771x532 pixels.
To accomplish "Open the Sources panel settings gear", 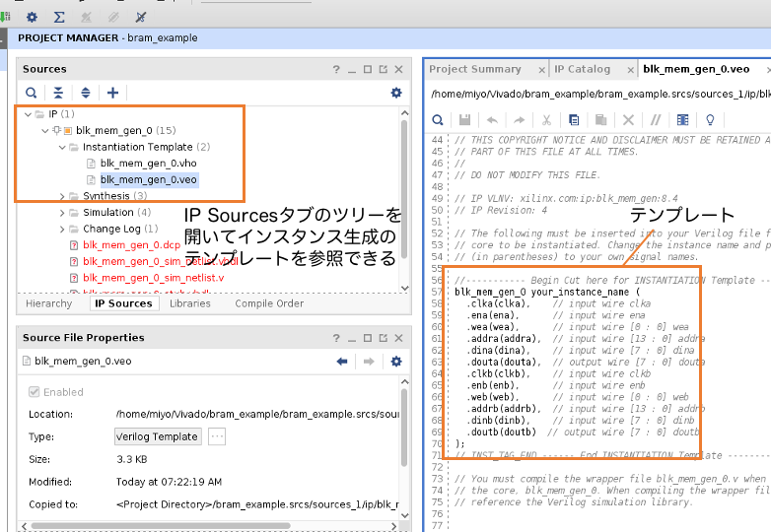I will [396, 93].
